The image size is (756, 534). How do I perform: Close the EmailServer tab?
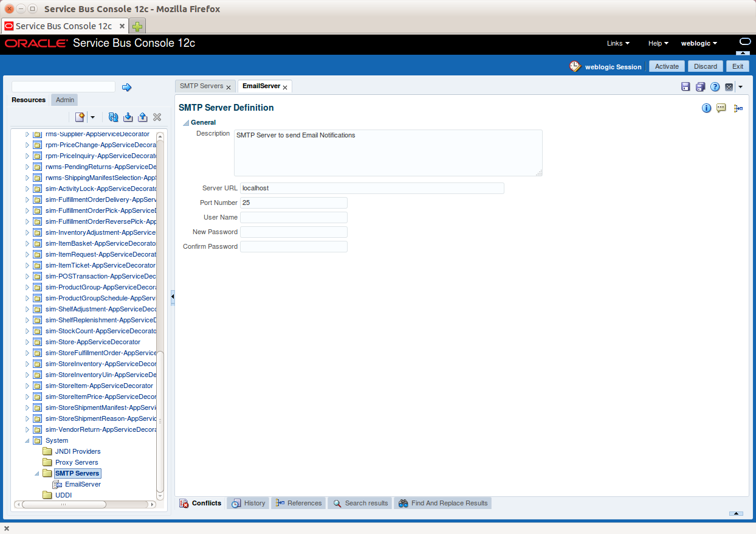coord(285,88)
